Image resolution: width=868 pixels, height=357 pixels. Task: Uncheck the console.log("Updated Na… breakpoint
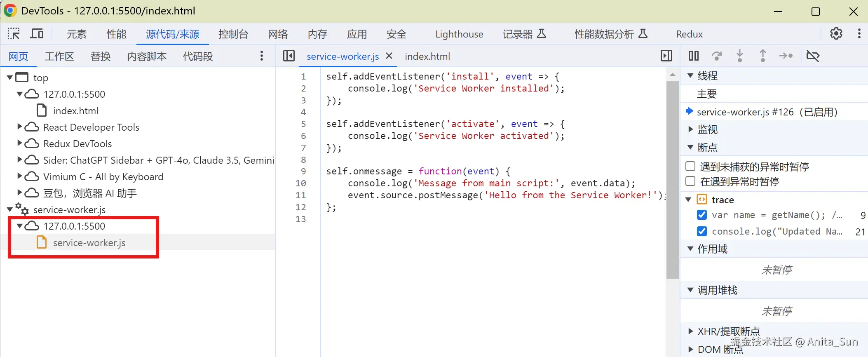pyautogui.click(x=702, y=231)
